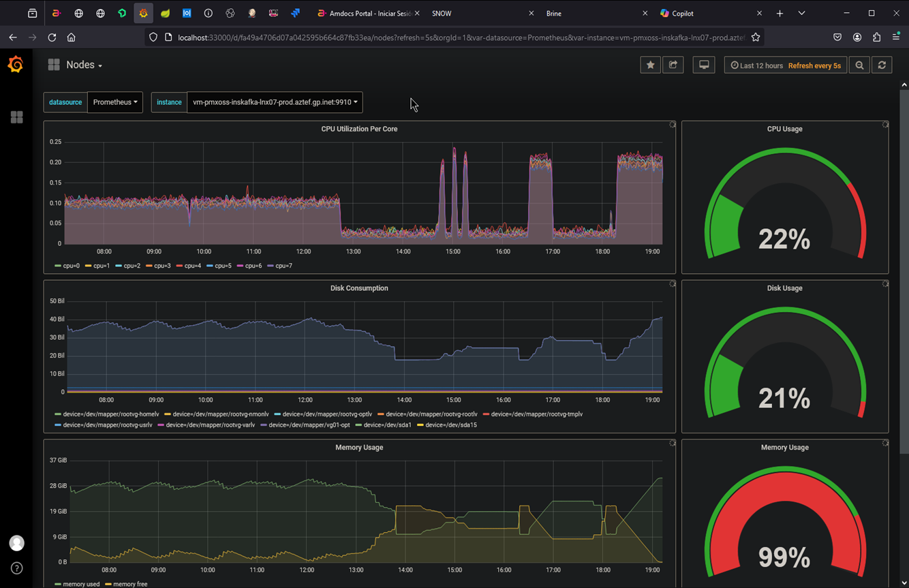Image resolution: width=909 pixels, height=588 pixels.
Task: Open the dashboards grid icon in sidebar
Action: (x=16, y=117)
